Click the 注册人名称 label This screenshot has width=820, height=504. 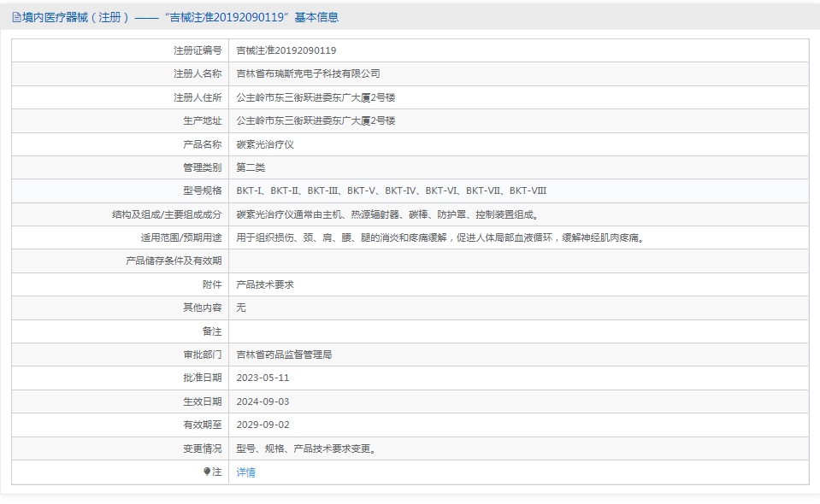point(198,73)
